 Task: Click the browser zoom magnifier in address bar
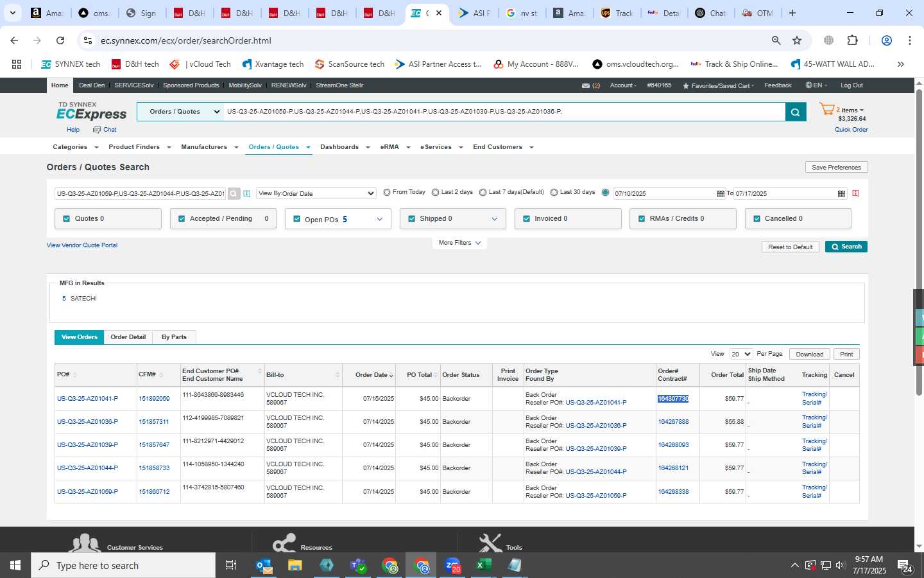pos(776,40)
